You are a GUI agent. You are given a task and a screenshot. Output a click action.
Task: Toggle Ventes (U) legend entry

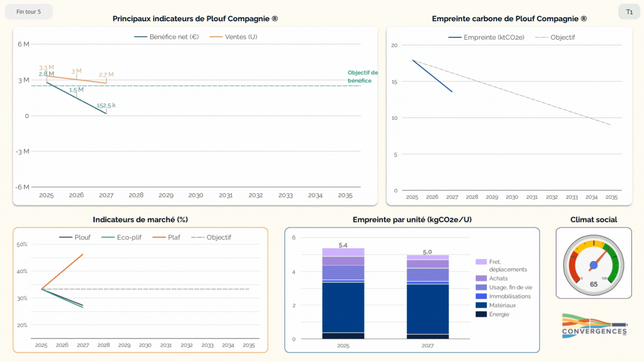coord(233,37)
